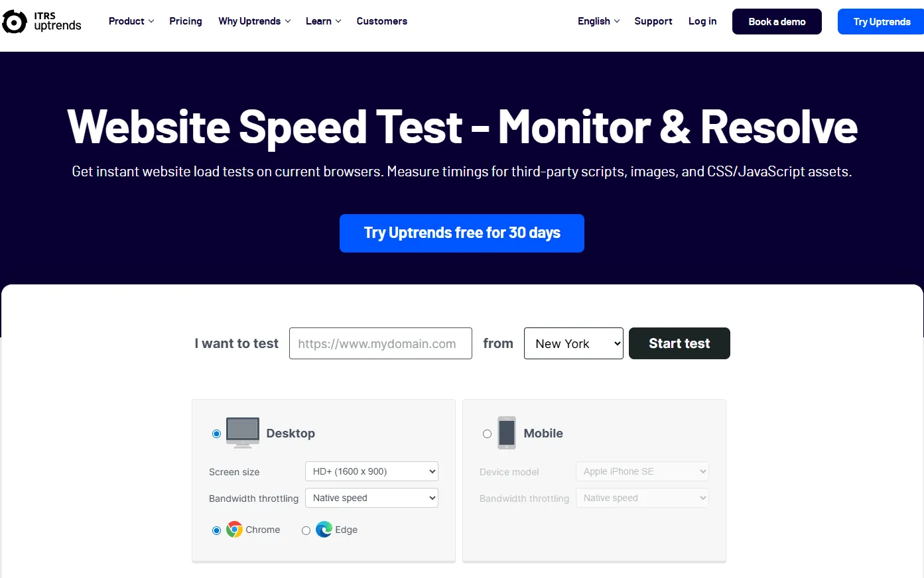Image resolution: width=924 pixels, height=578 pixels.
Task: Click the Uptrends logo
Action: pyautogui.click(x=41, y=21)
